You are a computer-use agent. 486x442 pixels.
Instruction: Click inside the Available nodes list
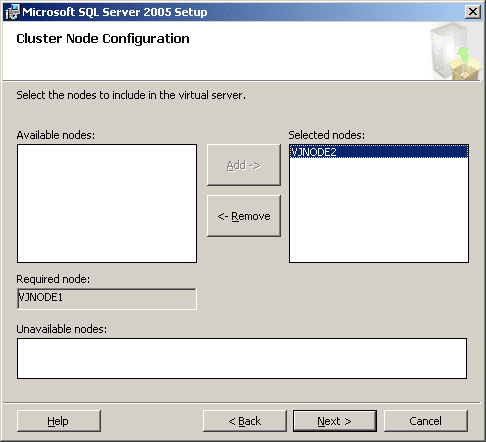click(x=107, y=203)
